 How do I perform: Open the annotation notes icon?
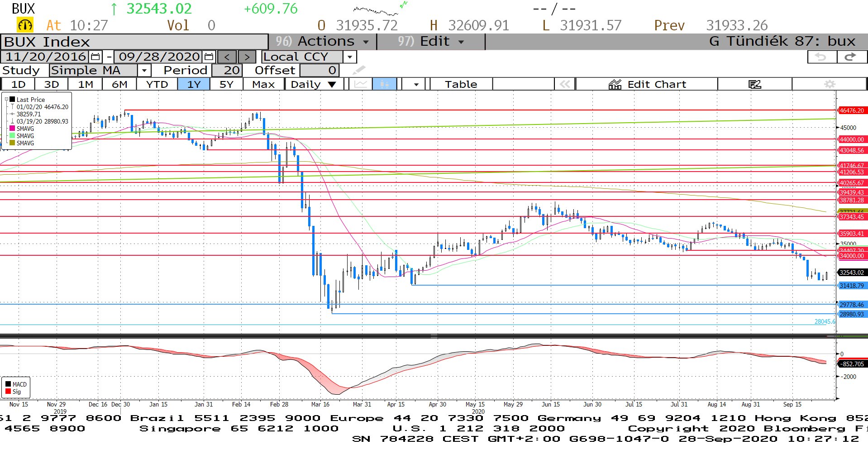pyautogui.click(x=754, y=84)
